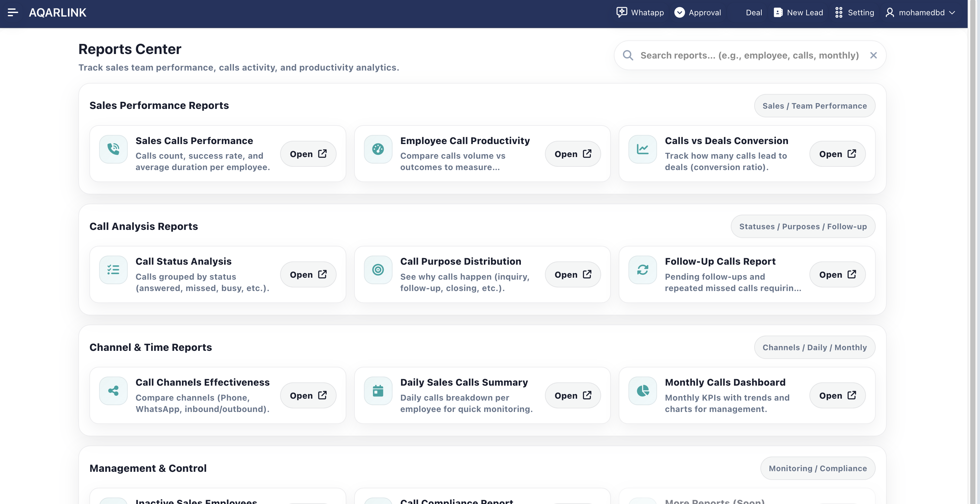Viewport: 980px width, 504px height.
Task: Clear the search box with X
Action: coord(873,56)
